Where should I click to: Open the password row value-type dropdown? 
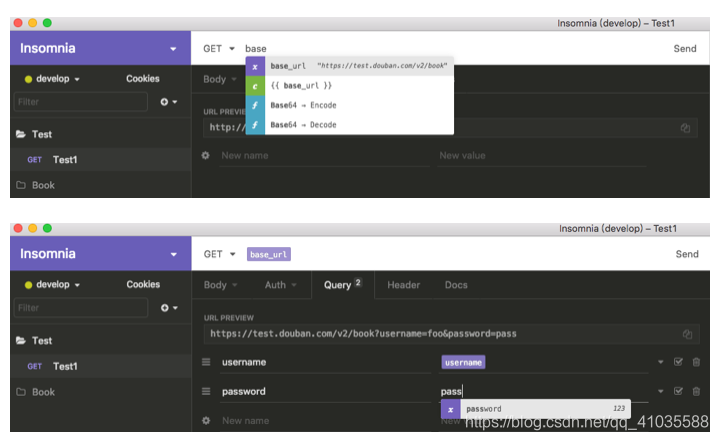click(x=660, y=391)
